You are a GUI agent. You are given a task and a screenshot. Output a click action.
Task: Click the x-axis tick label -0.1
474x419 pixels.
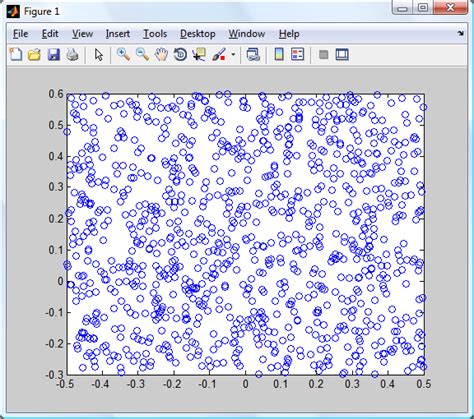point(208,384)
